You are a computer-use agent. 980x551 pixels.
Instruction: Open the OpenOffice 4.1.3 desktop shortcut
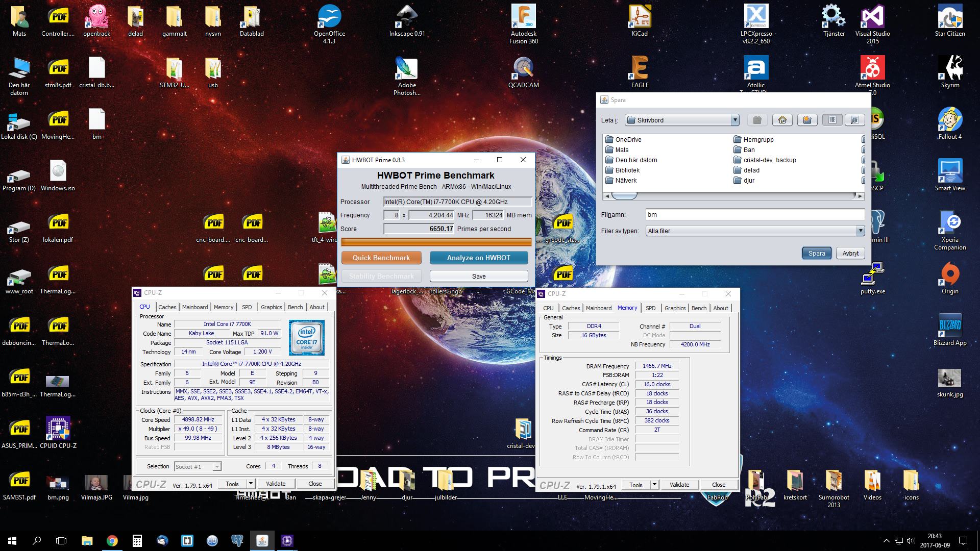[x=329, y=24]
